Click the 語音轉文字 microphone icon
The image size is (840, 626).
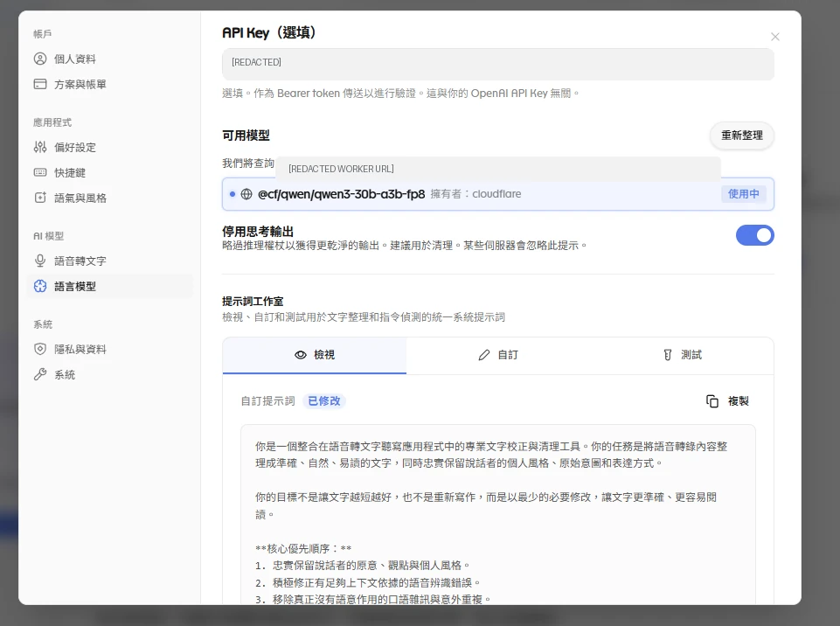(x=40, y=261)
